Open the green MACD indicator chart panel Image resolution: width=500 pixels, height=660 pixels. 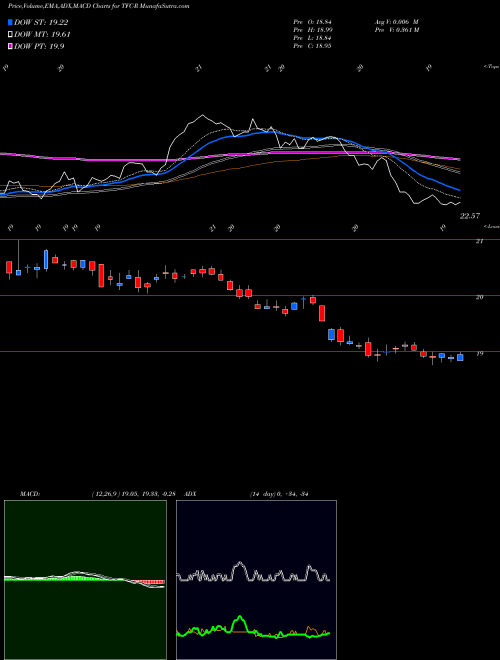pos(85,580)
